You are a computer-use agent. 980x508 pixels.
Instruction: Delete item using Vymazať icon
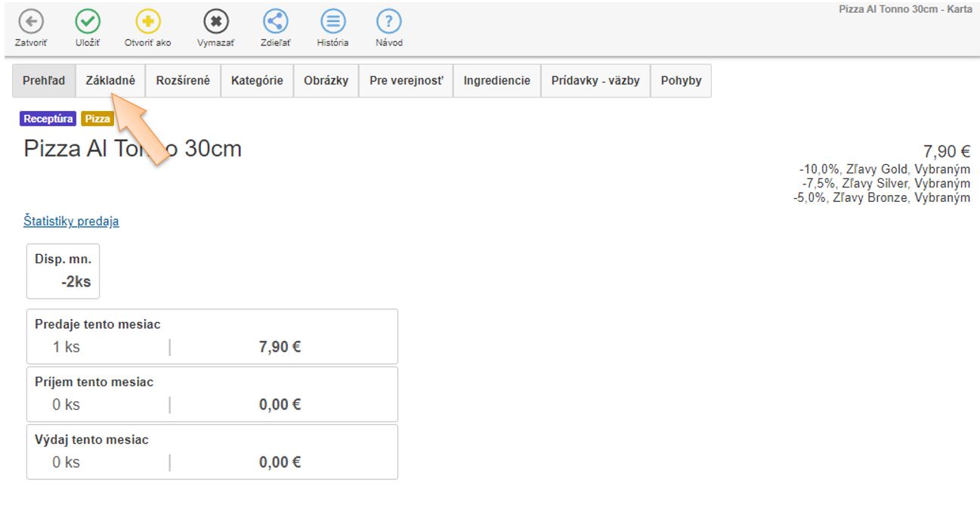click(x=215, y=23)
